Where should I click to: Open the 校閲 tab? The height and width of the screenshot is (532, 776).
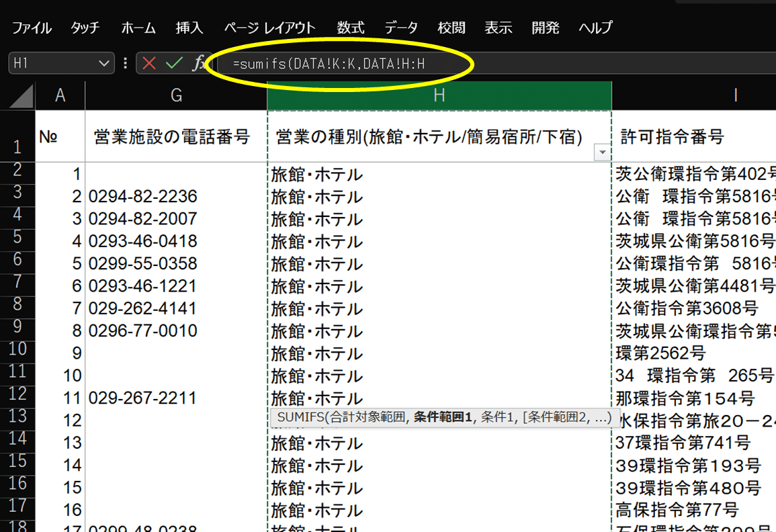(451, 28)
